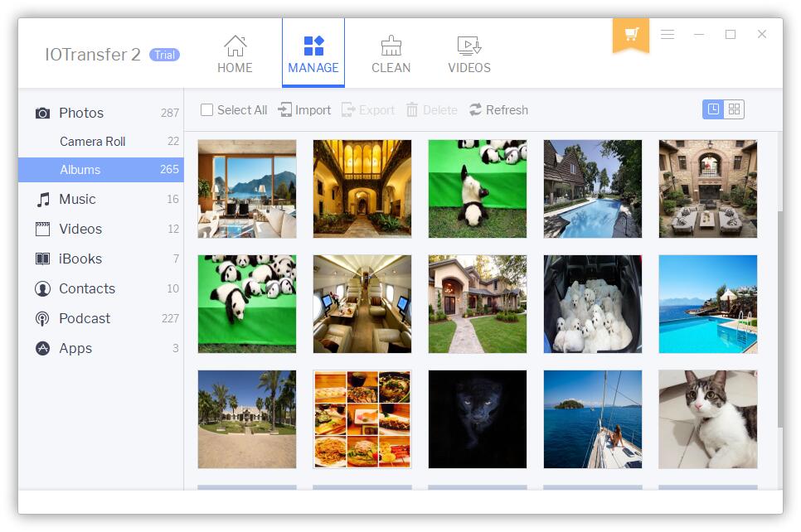801x532 pixels.
Task: Open Camera Roll in sidebar
Action: [x=92, y=142]
